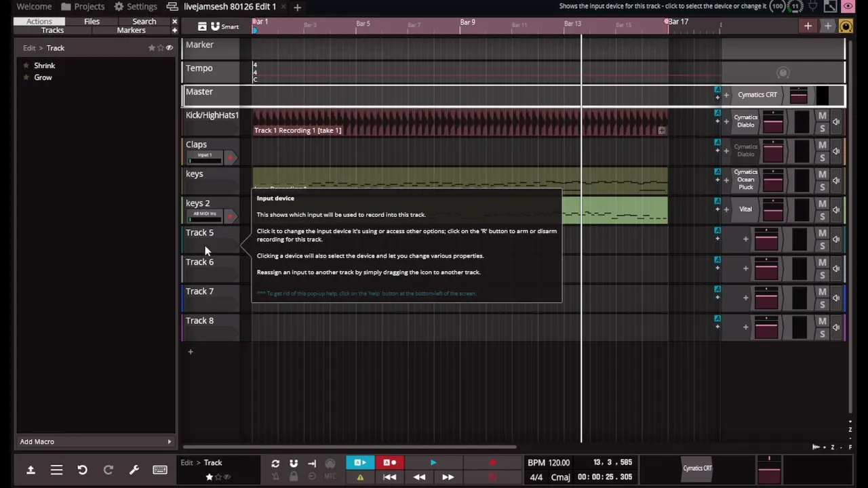This screenshot has width=868, height=488.
Task: Select the Files browser tab
Action: (x=92, y=21)
